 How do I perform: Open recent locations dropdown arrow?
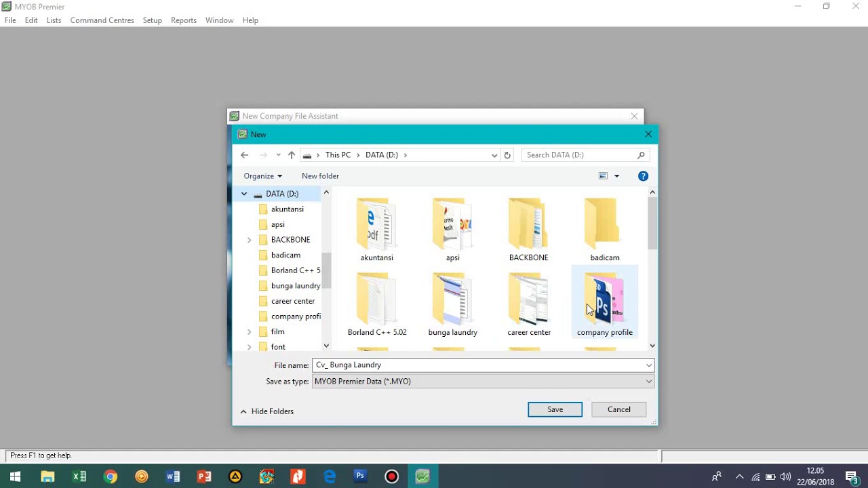coord(278,155)
